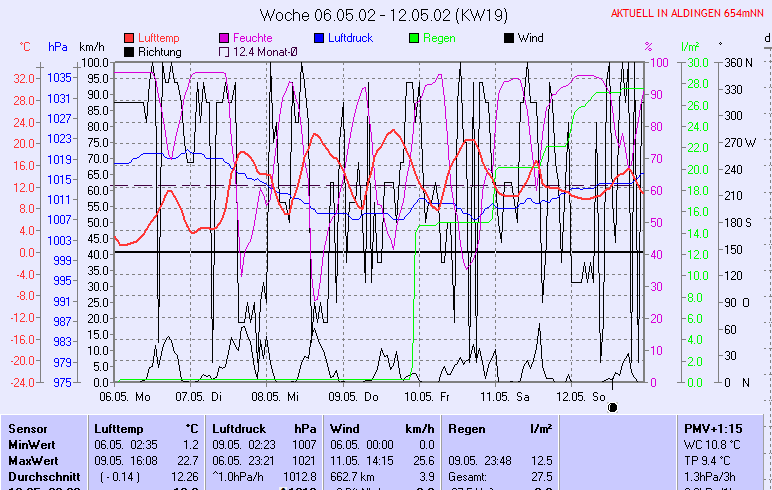Click the Luftdruck column header in table
The height and width of the screenshot is (490, 772).
click(239, 428)
